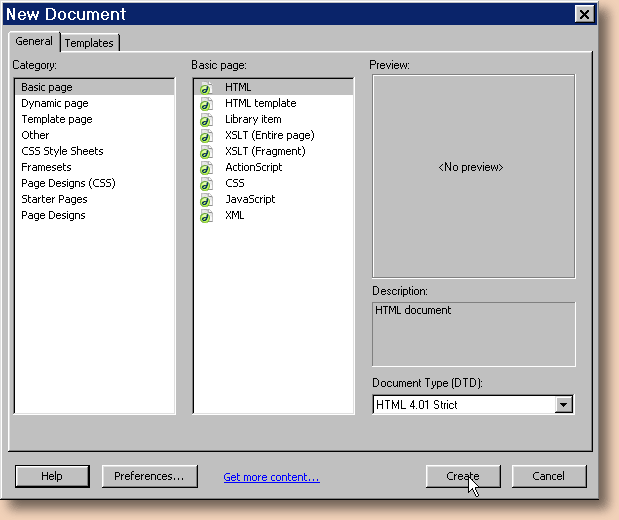Open the Document Type (DTD) dropdown arrow

coord(564,405)
